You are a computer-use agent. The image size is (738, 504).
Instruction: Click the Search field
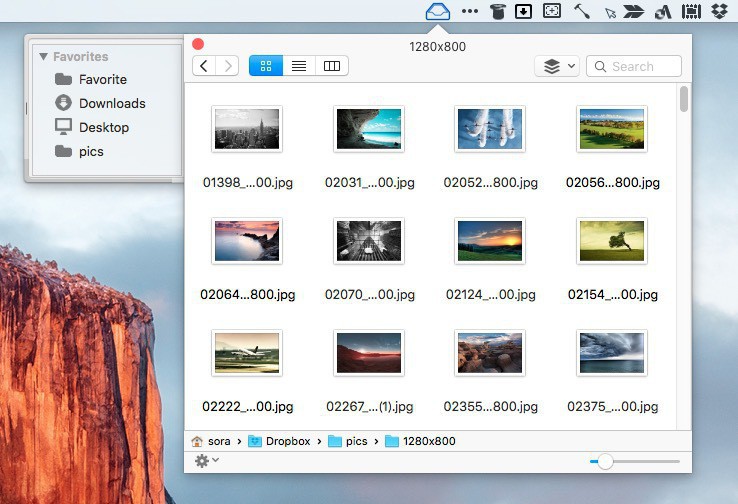(634, 66)
